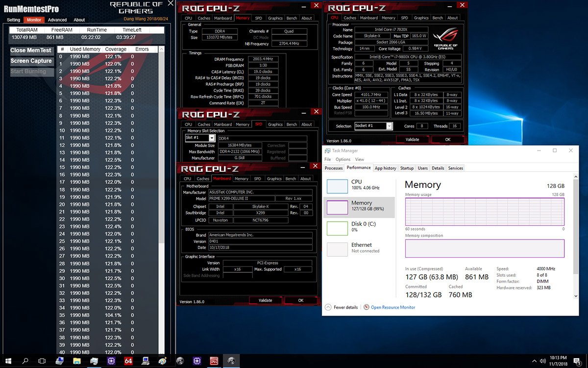This screenshot has height=368, width=588.
Task: Open the Action Center notification icon
Action: pos(577,361)
